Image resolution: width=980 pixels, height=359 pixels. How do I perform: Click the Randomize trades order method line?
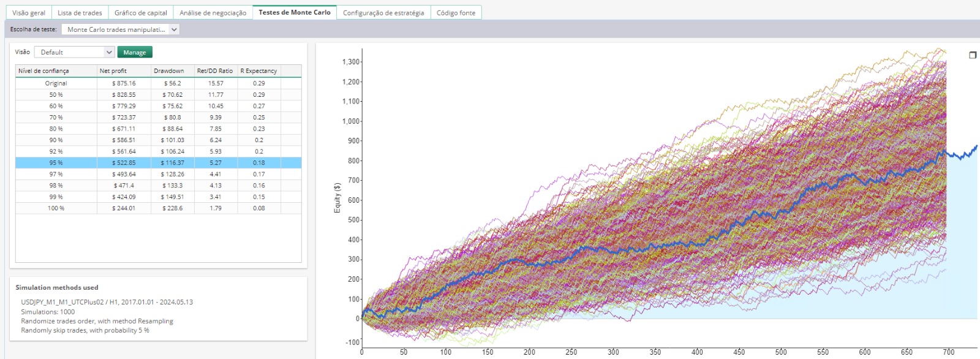(x=97, y=321)
